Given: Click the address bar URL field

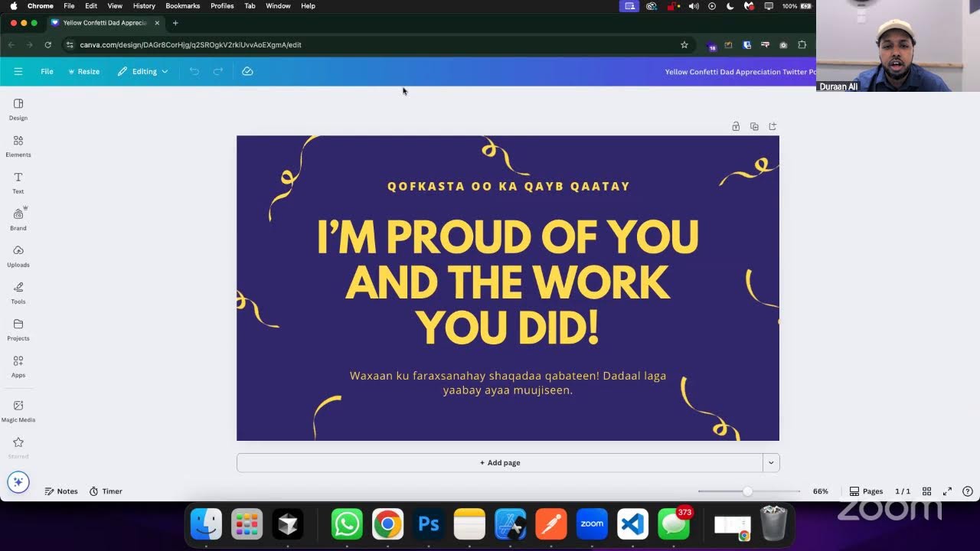Looking at the screenshot, I should tap(375, 45).
